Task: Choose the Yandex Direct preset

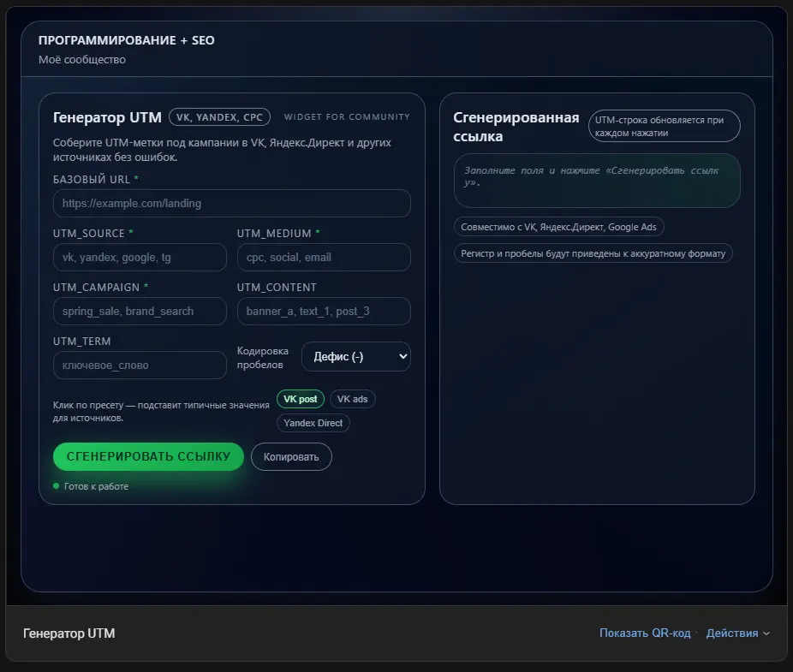Action: point(313,423)
